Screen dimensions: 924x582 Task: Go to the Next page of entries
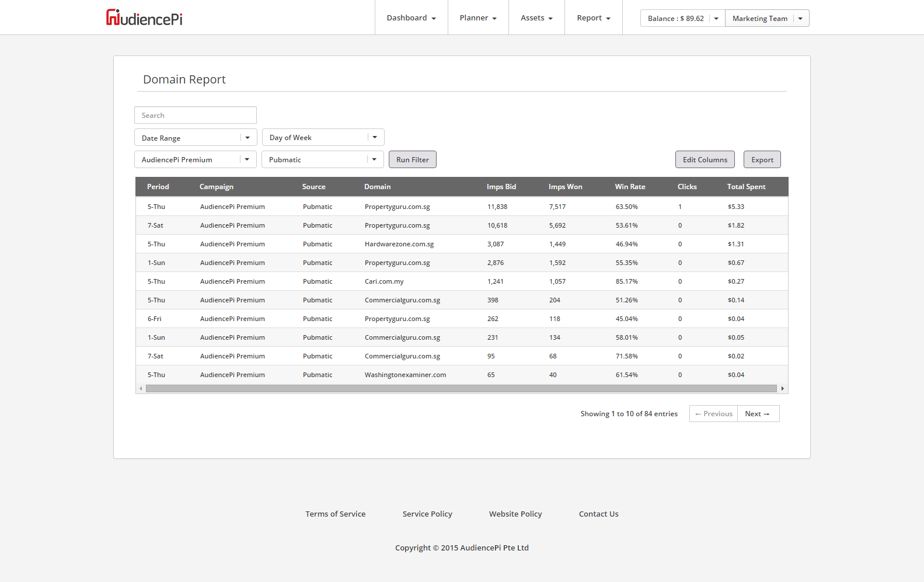pyautogui.click(x=758, y=414)
